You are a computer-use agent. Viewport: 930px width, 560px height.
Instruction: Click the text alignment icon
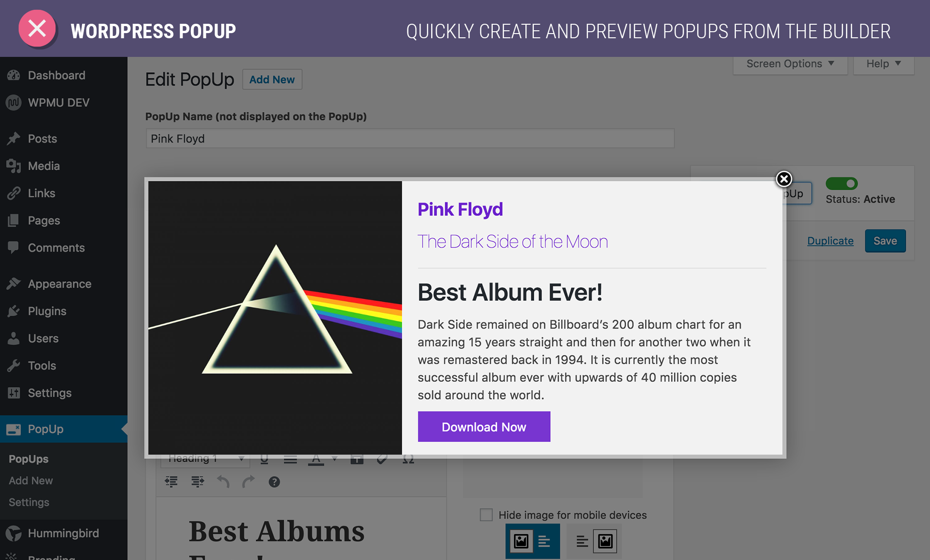point(291,460)
